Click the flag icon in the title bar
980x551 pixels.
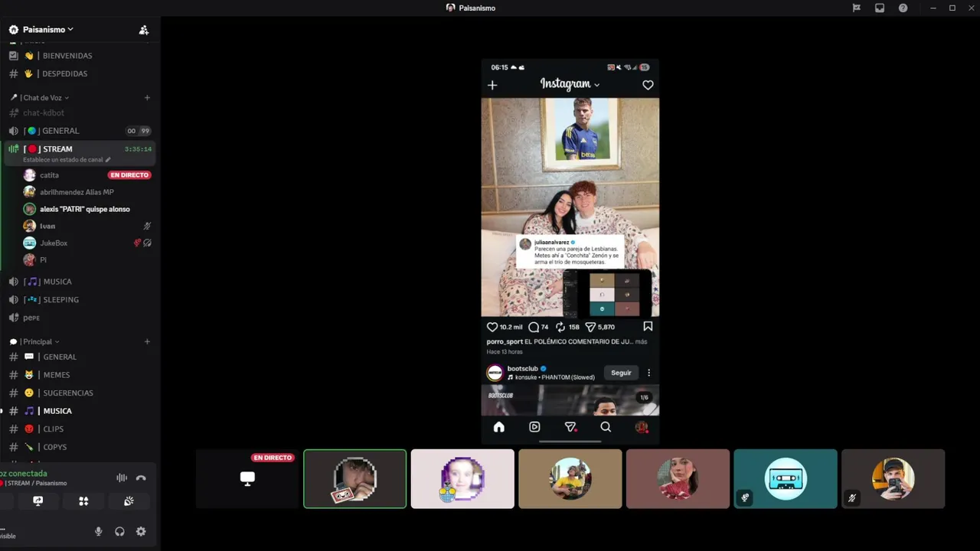[857, 8]
